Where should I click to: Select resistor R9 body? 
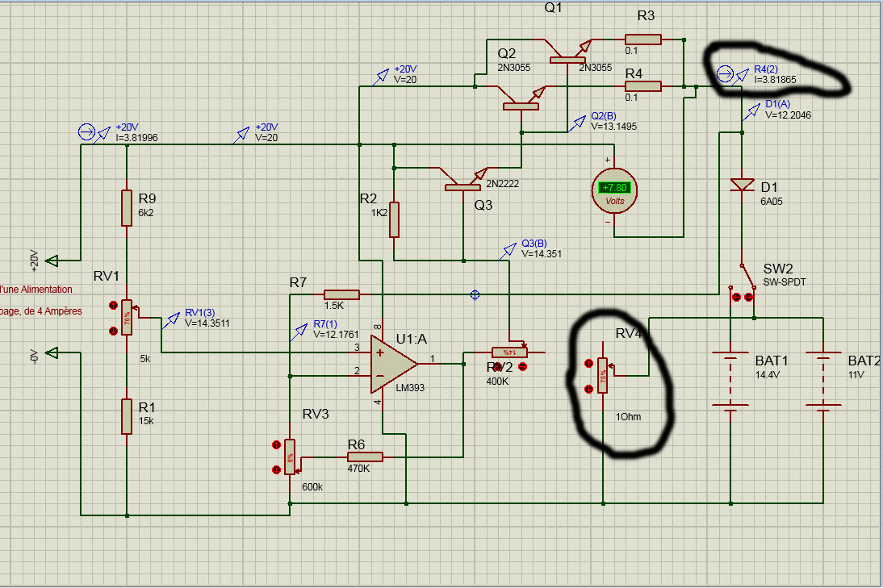click(x=127, y=208)
